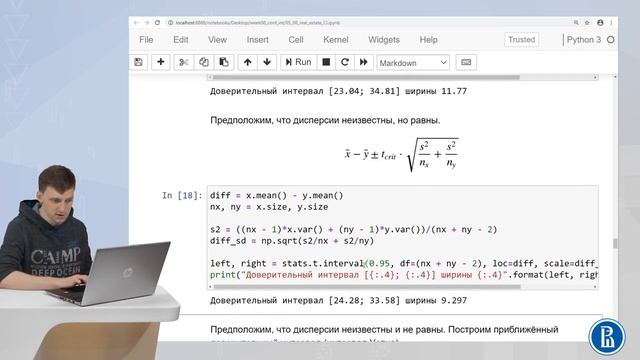640x360 pixels.
Task: Click the output text ending 'ширины 11.77'
Action: coord(338,91)
